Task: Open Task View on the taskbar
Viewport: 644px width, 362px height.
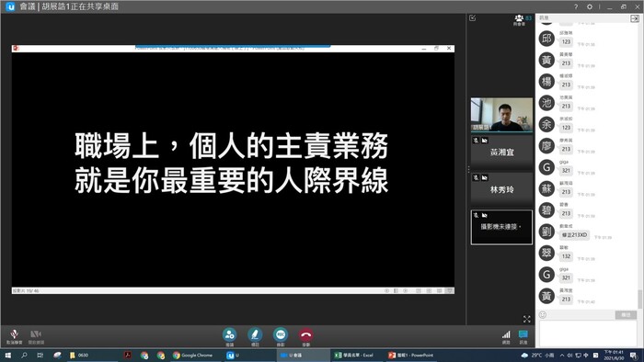Action: click(40, 355)
